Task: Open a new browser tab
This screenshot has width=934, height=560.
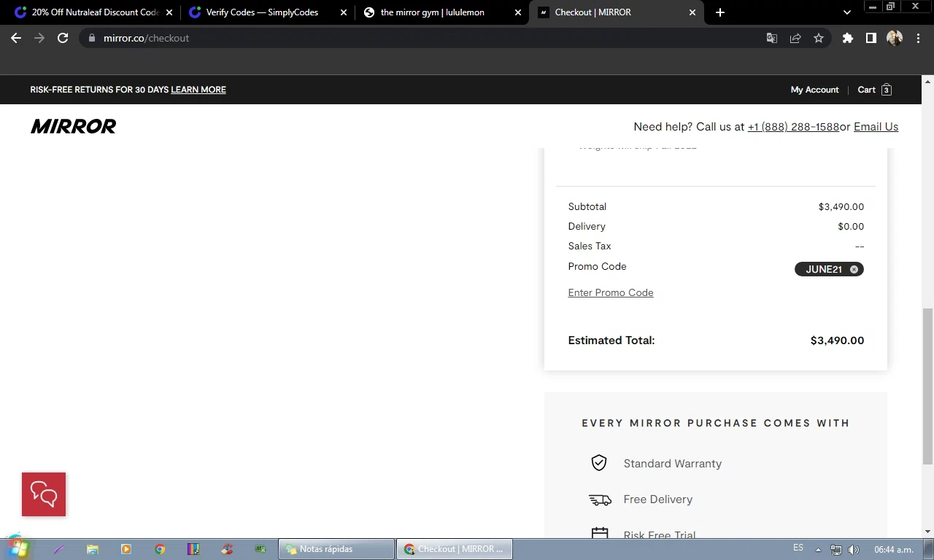Action: pos(720,12)
